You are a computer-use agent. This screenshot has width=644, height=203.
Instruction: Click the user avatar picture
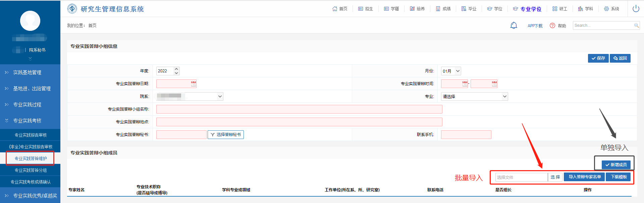(30, 21)
